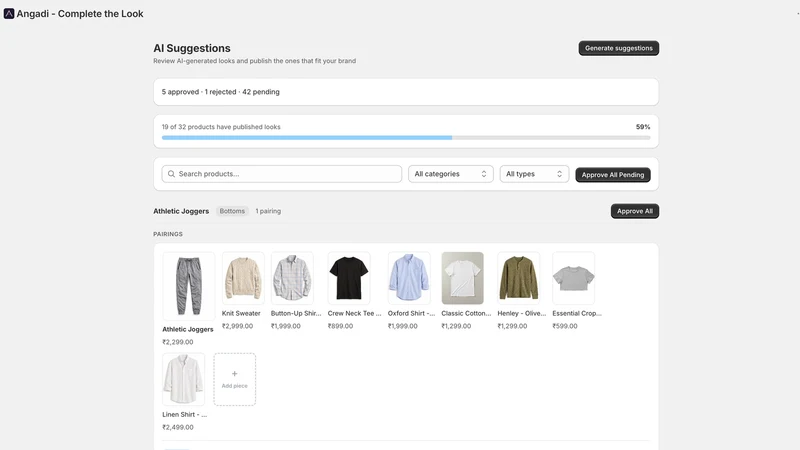Approve all pending suggestions

point(613,174)
